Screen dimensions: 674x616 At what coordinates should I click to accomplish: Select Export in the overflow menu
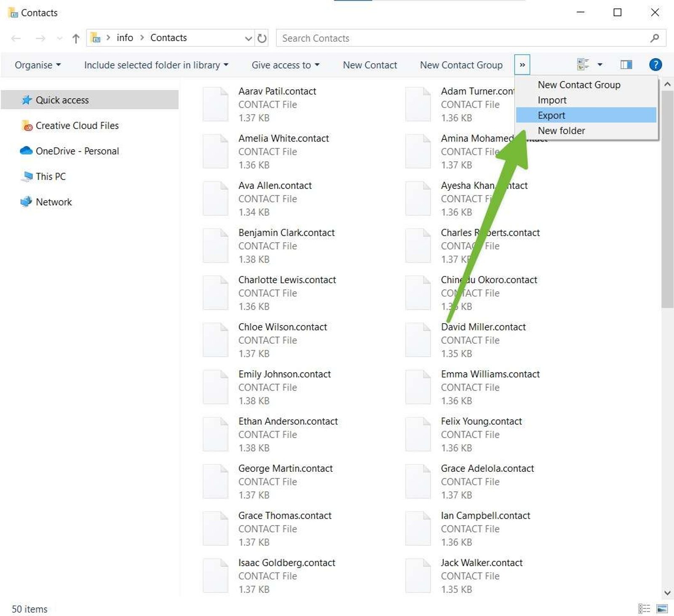[586, 115]
